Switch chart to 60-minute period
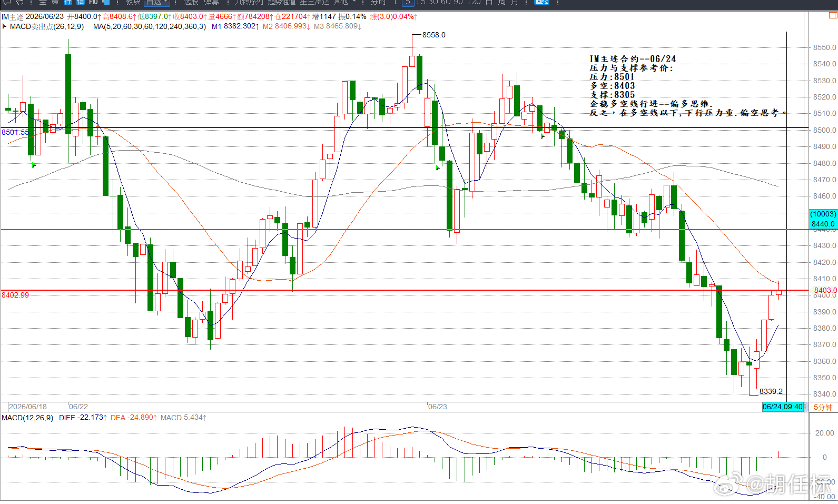Screen dimensions: 838x504 [x=445, y=2]
